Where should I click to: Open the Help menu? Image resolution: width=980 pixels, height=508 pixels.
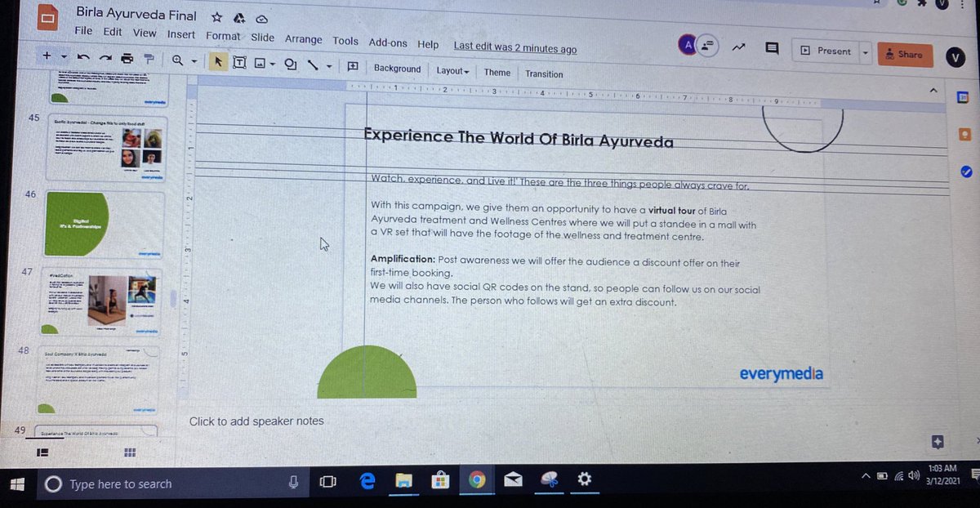tap(428, 44)
